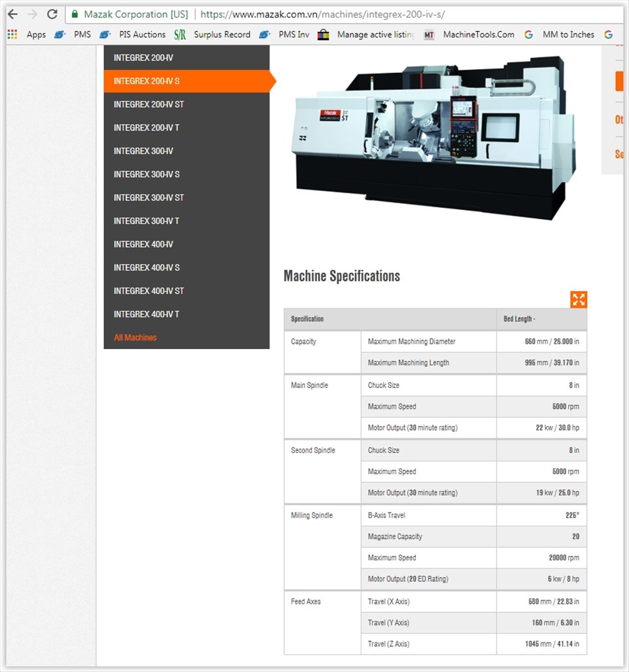
Task: Click the 995 mm / 39.170 in value
Action: (552, 362)
